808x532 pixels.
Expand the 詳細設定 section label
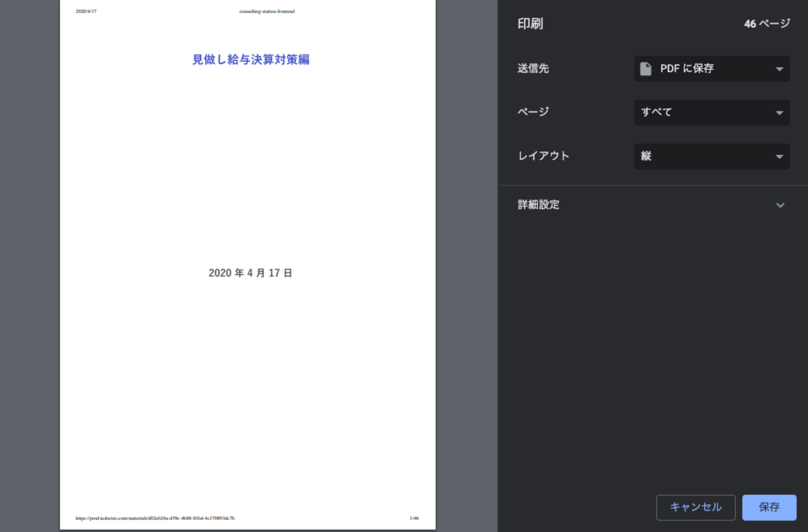[538, 205]
